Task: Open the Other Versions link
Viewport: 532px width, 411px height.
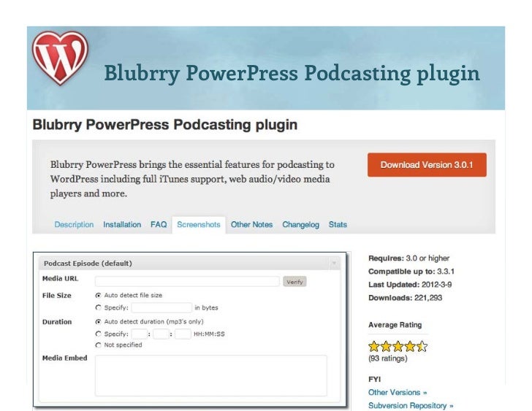Action: pos(398,392)
